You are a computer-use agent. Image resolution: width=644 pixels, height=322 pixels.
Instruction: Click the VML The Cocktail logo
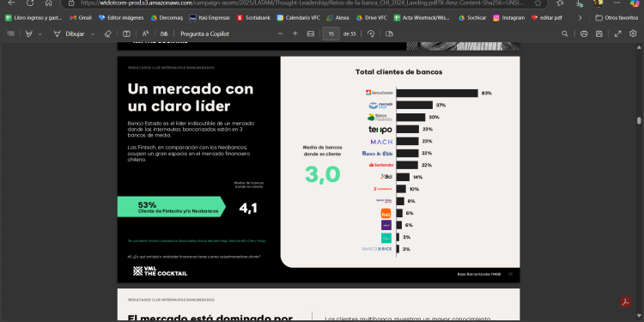point(160,270)
